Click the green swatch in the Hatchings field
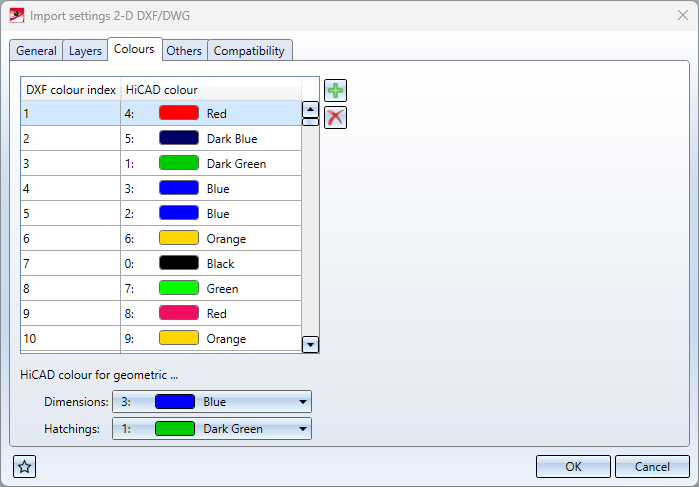This screenshot has width=699, height=487. coord(175,428)
